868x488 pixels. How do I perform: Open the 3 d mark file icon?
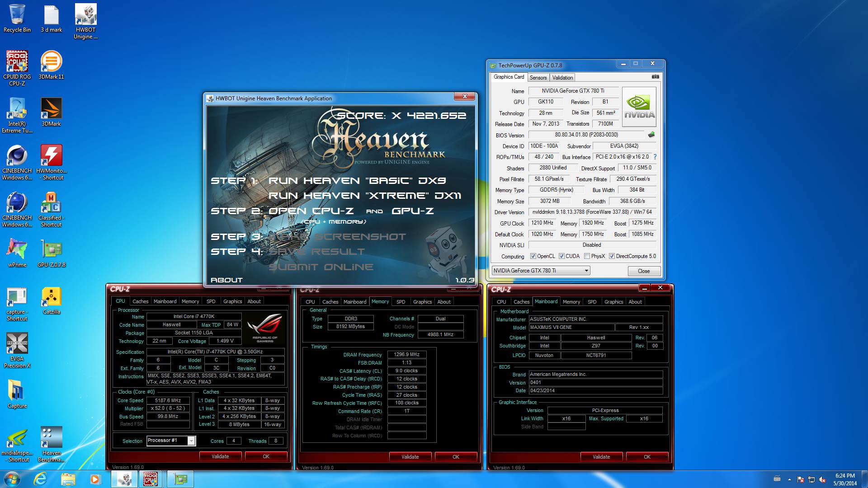pos(51,18)
